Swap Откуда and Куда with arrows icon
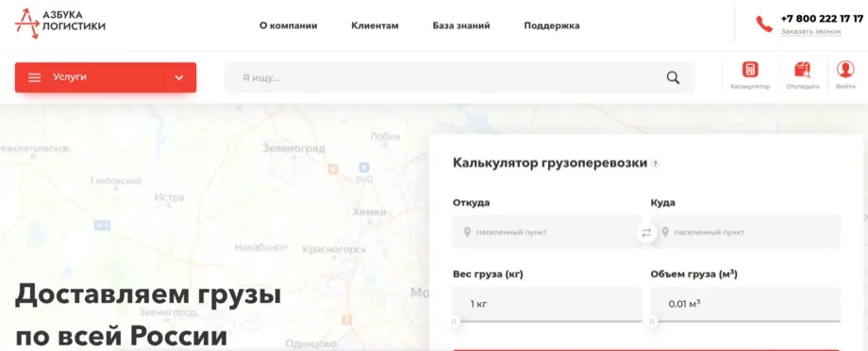This screenshot has width=868, height=351. pos(646,232)
